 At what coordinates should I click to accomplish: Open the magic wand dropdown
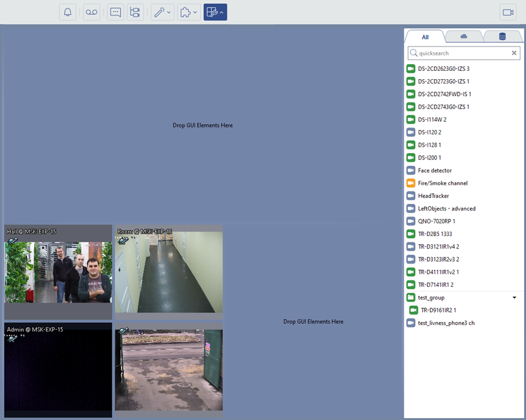click(162, 12)
